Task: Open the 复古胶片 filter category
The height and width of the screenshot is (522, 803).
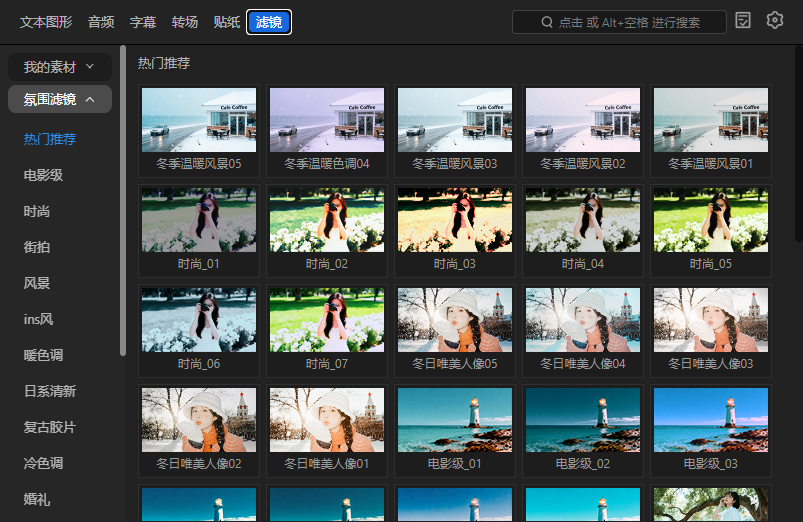Action: [x=50, y=427]
